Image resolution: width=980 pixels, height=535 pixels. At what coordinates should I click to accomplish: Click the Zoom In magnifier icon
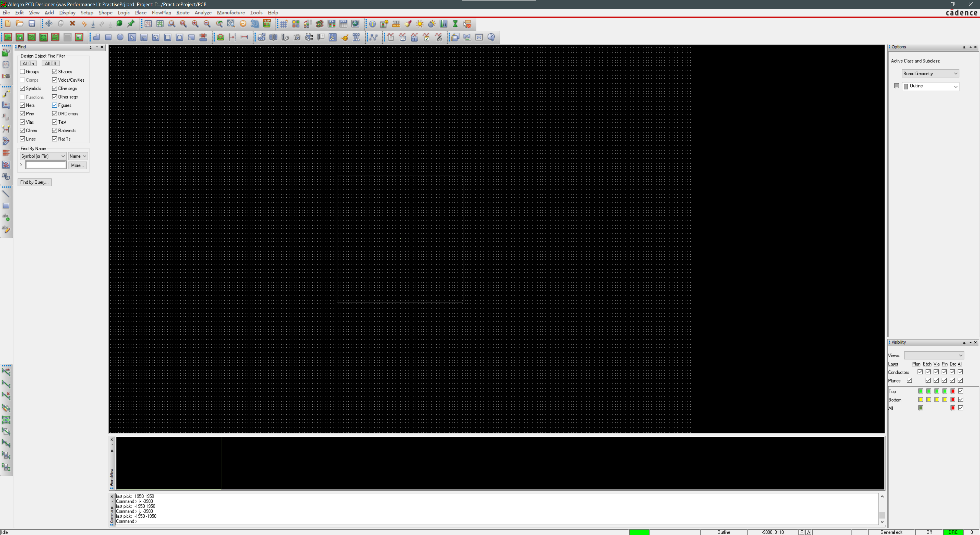tap(195, 23)
